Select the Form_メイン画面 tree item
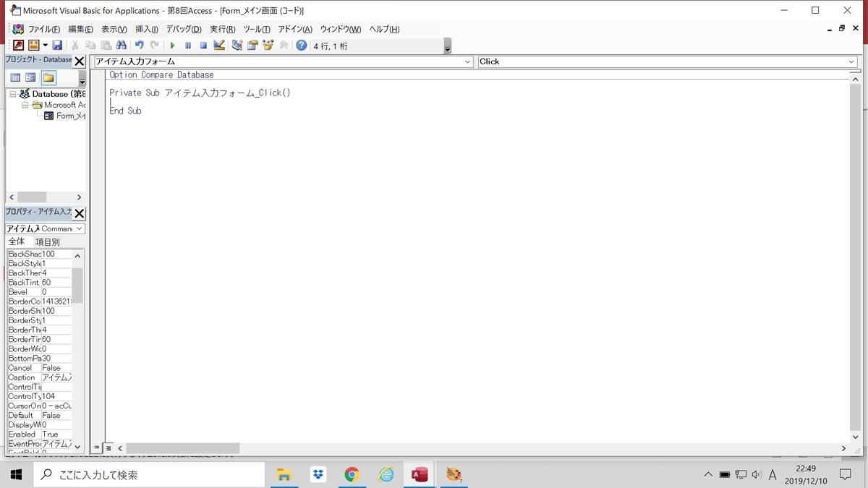Screen dimensions: 868x488 click(x=64, y=116)
